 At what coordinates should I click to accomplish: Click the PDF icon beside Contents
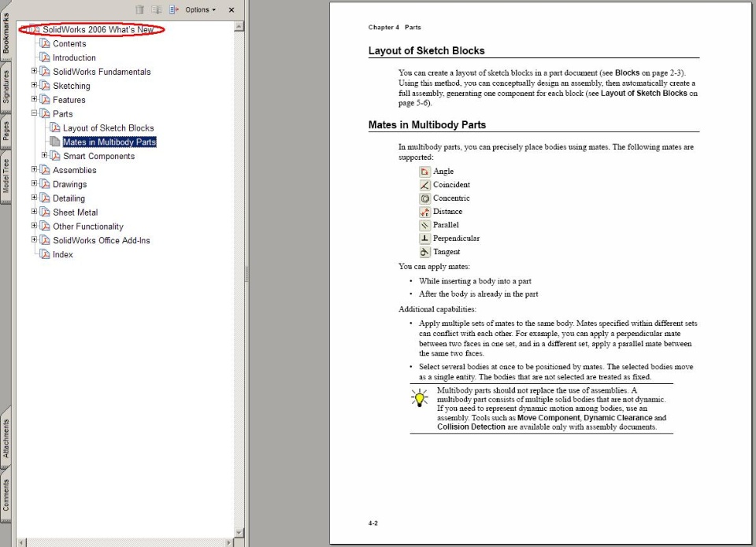(x=45, y=43)
